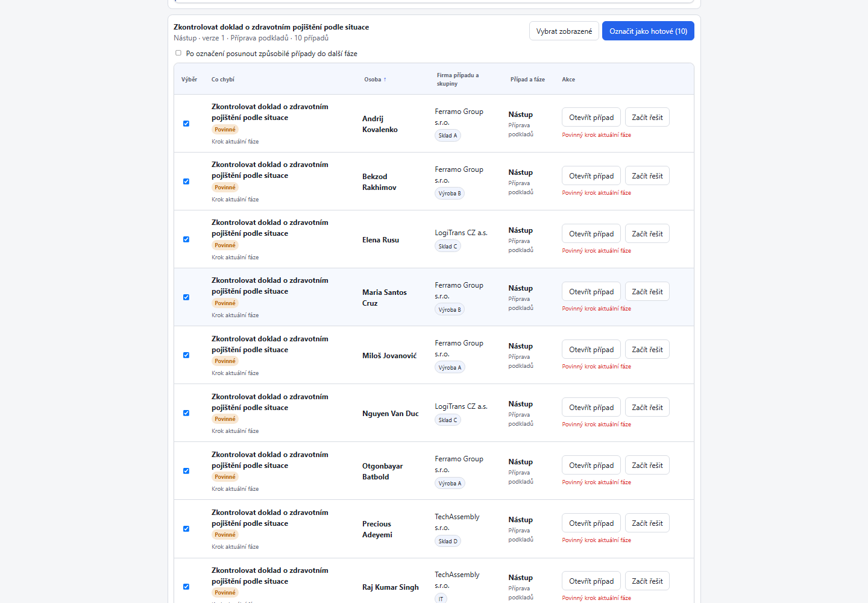Toggle the checkbox for Miloš Jovanović

tap(186, 355)
